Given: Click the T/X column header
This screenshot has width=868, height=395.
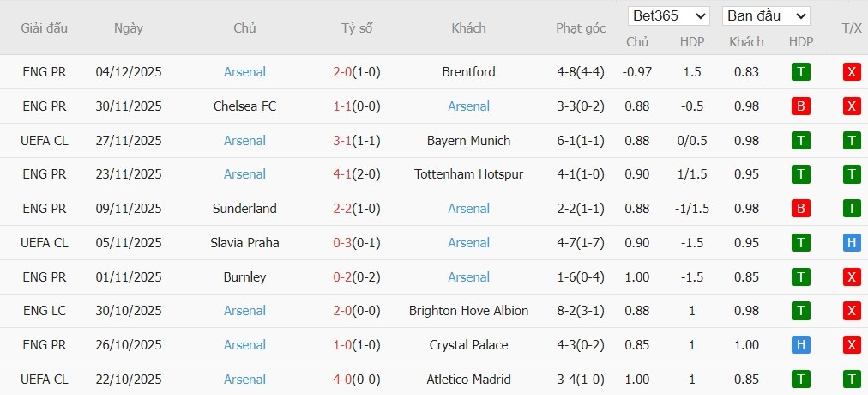Looking at the screenshot, I should 851,27.
